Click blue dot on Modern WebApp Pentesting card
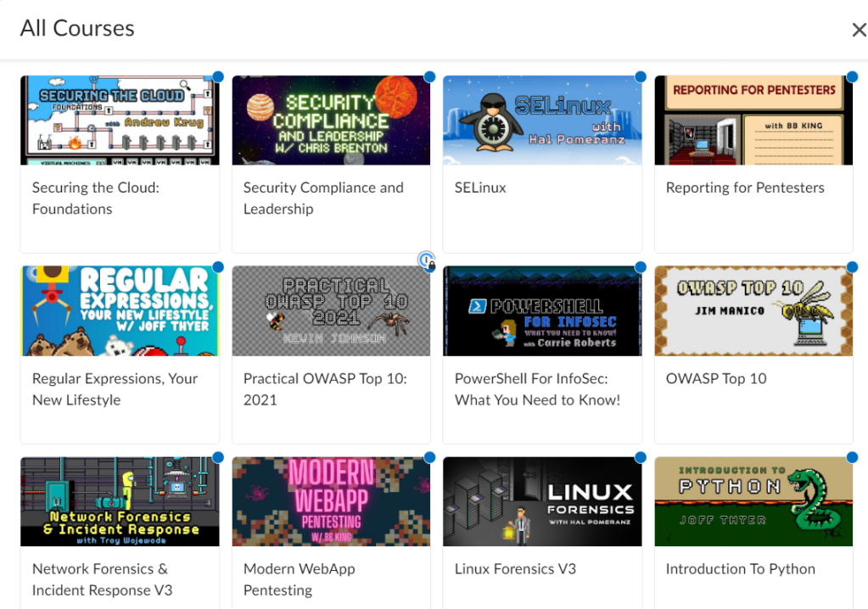The height and width of the screenshot is (609, 868). click(x=429, y=458)
